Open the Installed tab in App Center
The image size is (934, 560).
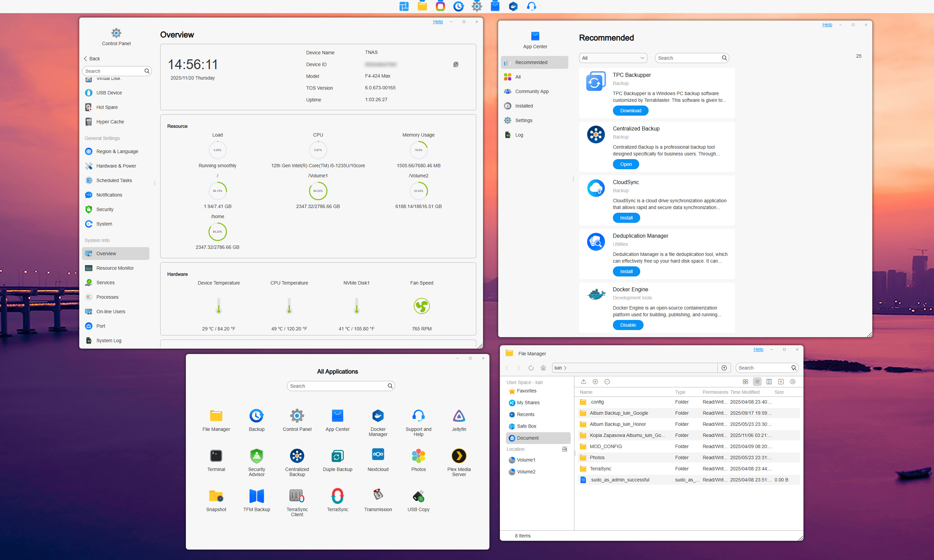pyautogui.click(x=523, y=106)
